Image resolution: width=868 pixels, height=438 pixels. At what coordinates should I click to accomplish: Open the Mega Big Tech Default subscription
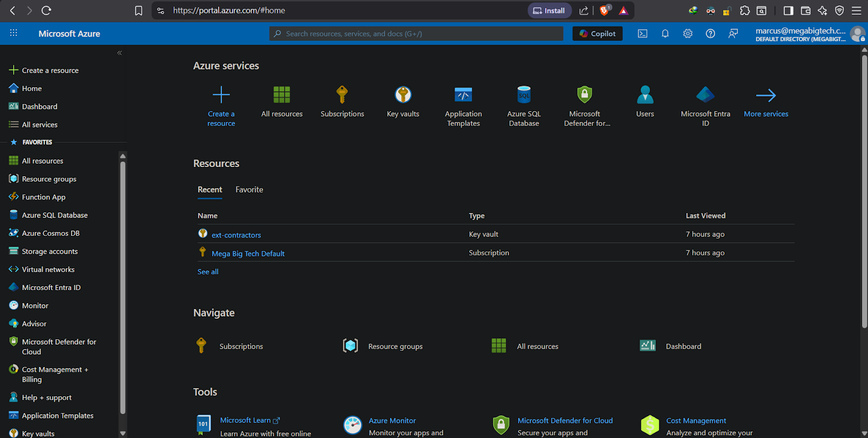click(x=248, y=254)
